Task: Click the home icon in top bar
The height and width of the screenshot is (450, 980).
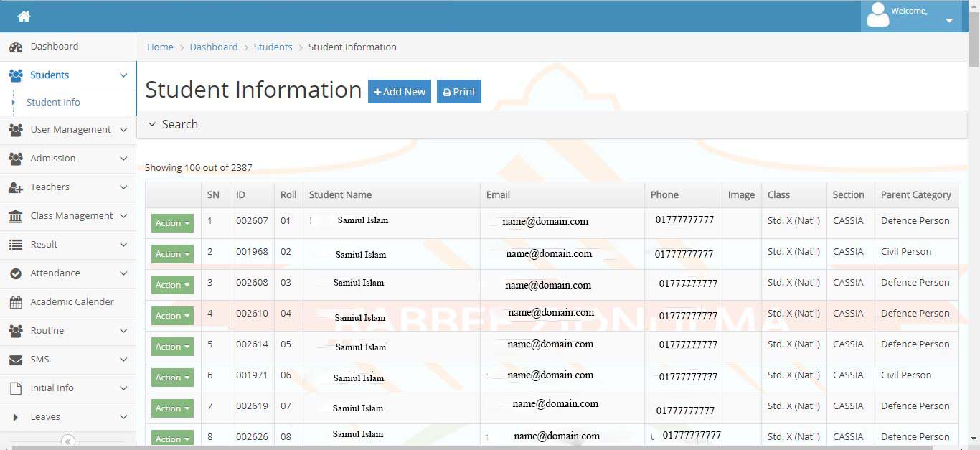Action: point(24,16)
